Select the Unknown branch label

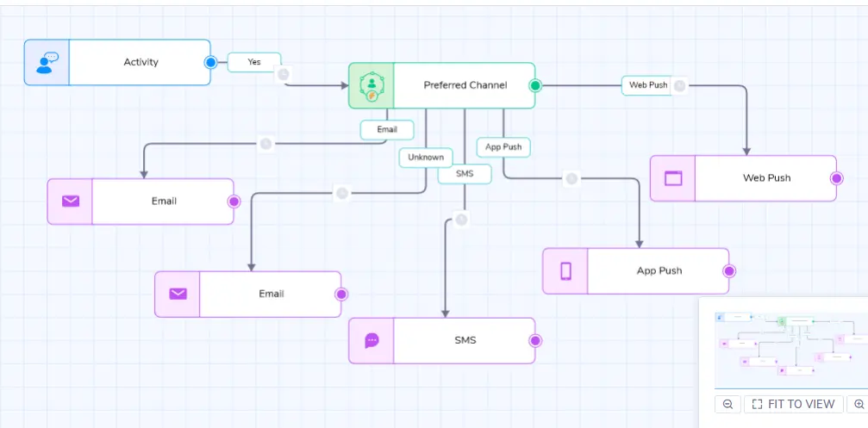pos(426,158)
